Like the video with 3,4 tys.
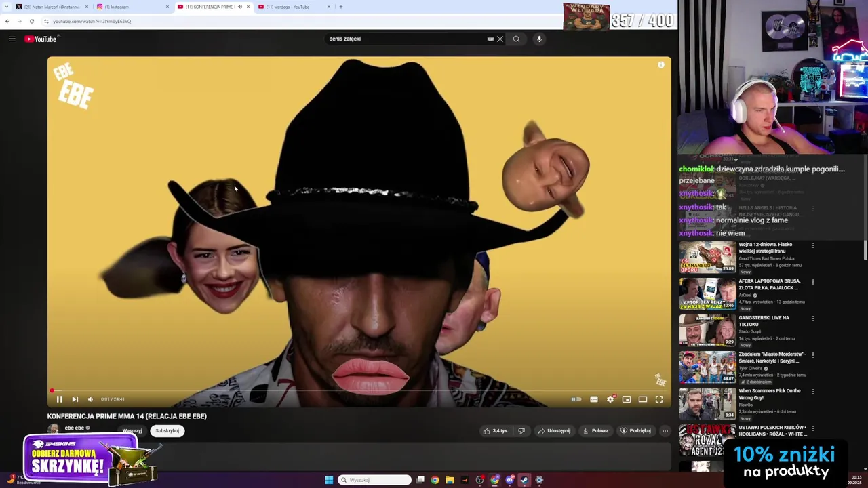Screen dimensions: 868x488 496,430
